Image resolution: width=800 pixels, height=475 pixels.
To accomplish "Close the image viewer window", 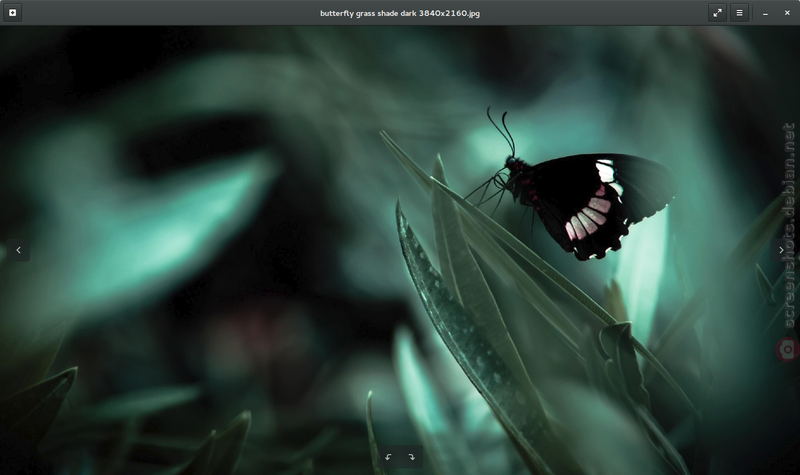I will pyautogui.click(x=787, y=13).
